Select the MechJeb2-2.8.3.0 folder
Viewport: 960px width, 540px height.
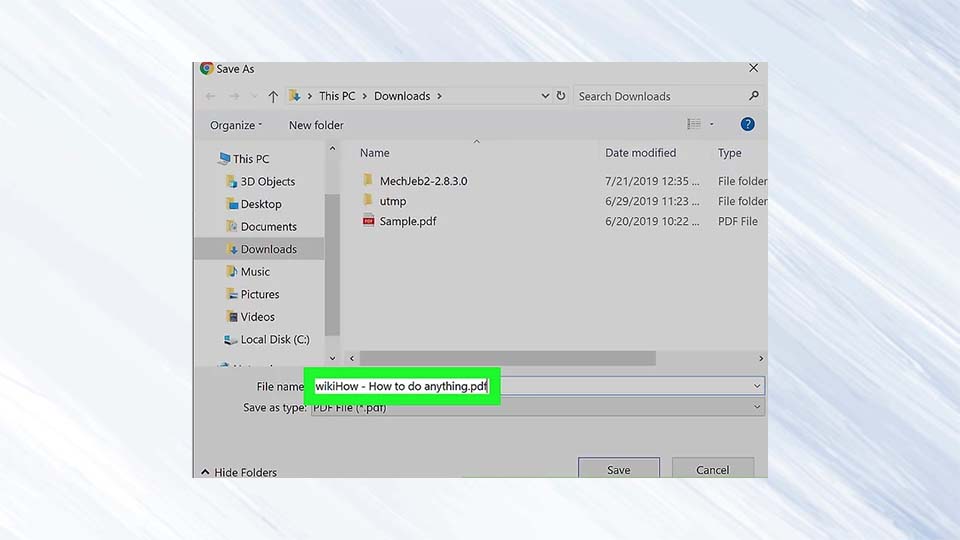tap(423, 181)
